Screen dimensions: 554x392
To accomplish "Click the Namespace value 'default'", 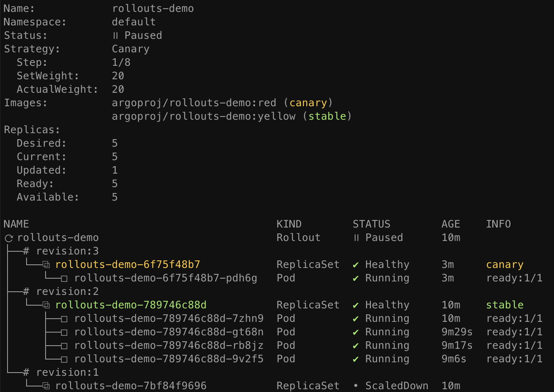I will pyautogui.click(x=134, y=22).
